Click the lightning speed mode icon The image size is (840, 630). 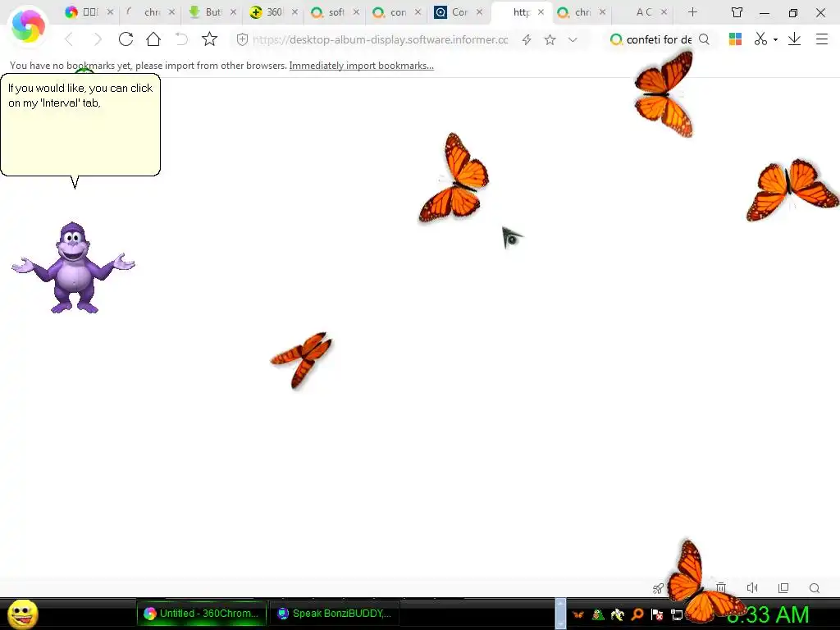click(x=527, y=39)
